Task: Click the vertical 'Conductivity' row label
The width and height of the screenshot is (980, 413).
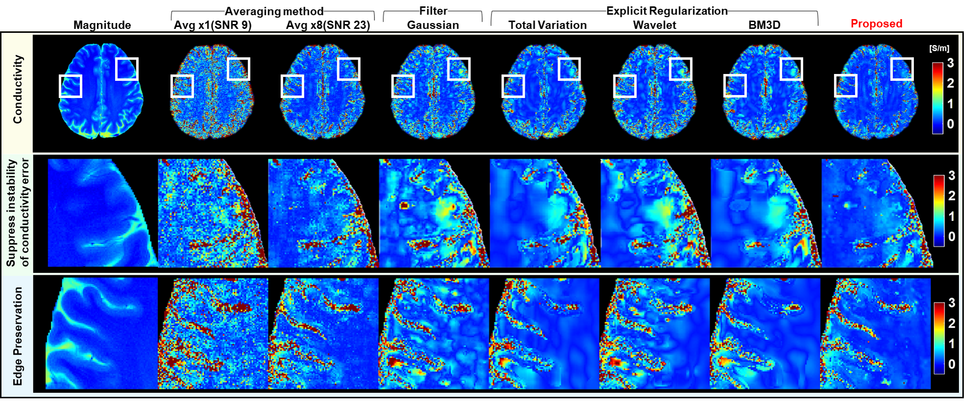Action: pyautogui.click(x=18, y=89)
